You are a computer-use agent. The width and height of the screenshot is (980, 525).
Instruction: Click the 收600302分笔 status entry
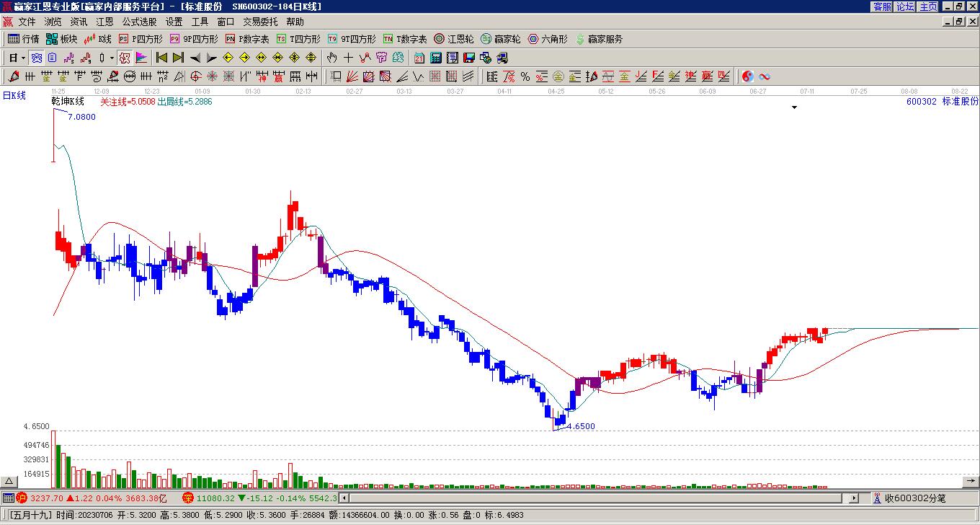pyautogui.click(x=915, y=498)
